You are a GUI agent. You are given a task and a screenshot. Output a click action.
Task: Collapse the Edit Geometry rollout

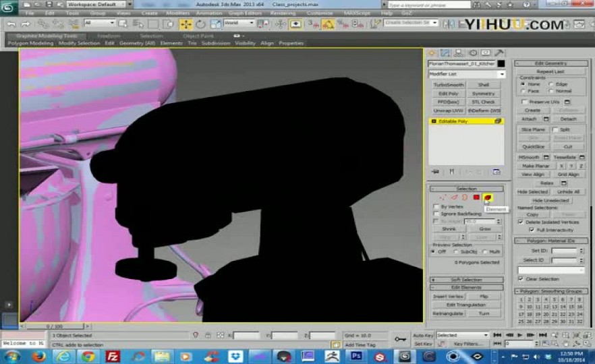pyautogui.click(x=551, y=63)
